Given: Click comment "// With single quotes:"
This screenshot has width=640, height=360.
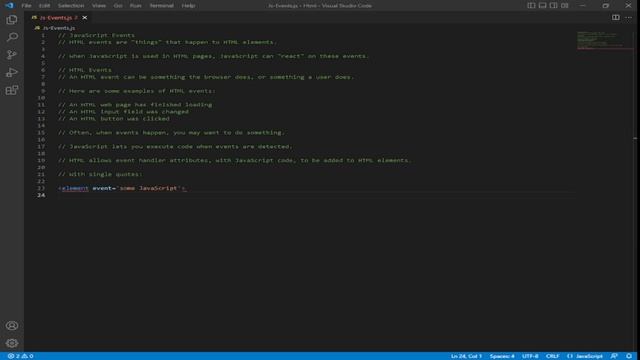Looking at the screenshot, I should [100, 174].
